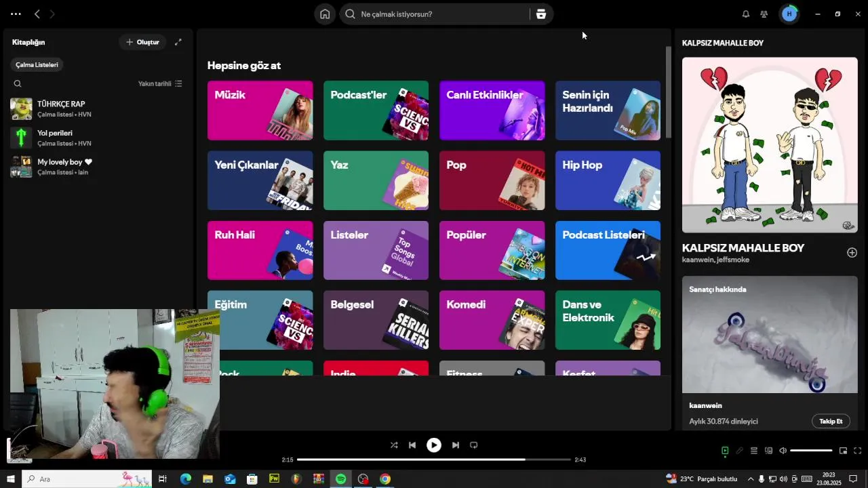This screenshot has height=488, width=868.
Task: Open the Yol perileri playlist
Action: (98, 138)
